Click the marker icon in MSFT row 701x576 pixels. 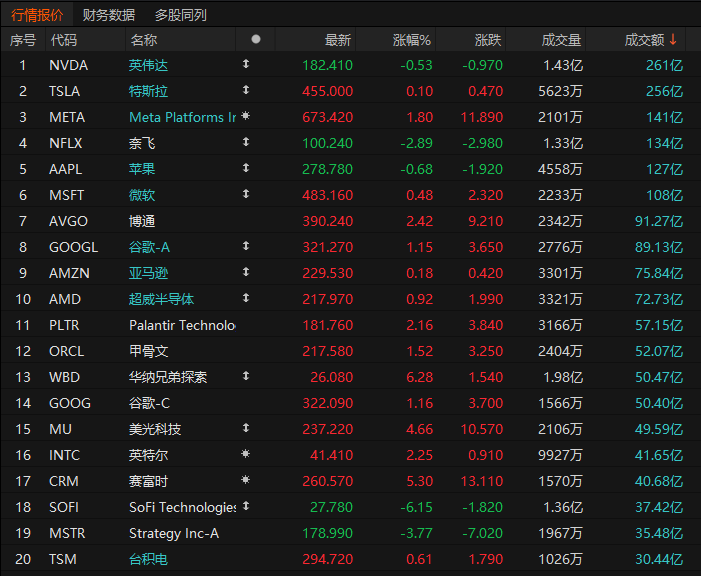point(245,194)
